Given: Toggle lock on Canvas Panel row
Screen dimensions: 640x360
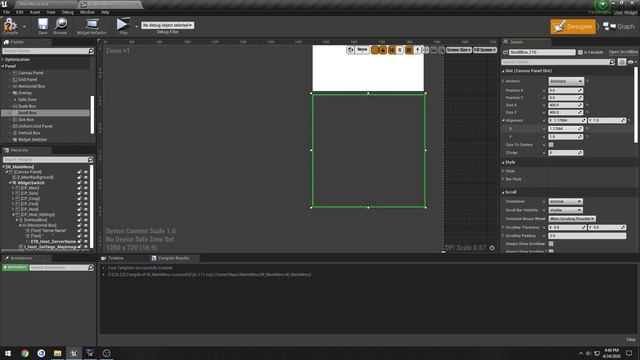Looking at the screenshot, I should [80, 172].
